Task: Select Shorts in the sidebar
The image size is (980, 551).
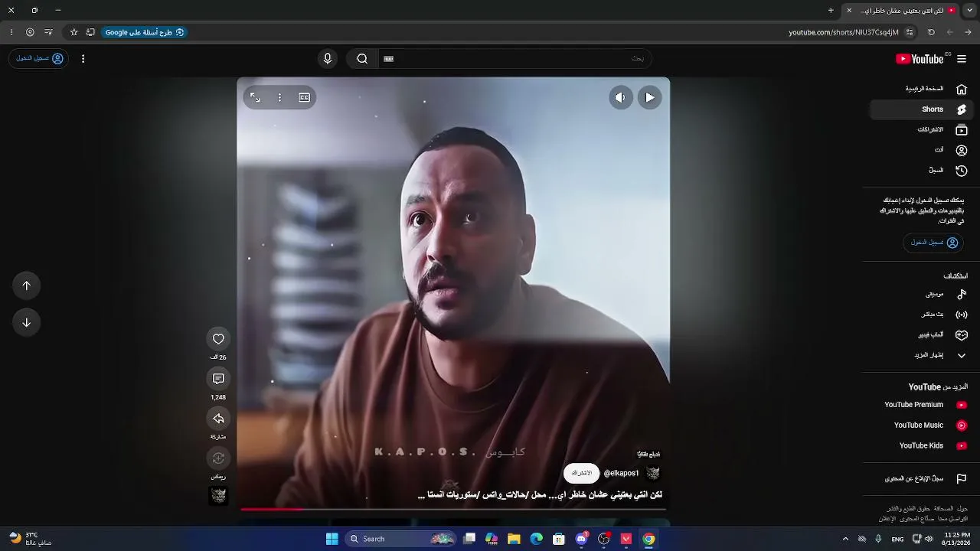Action: [x=920, y=109]
